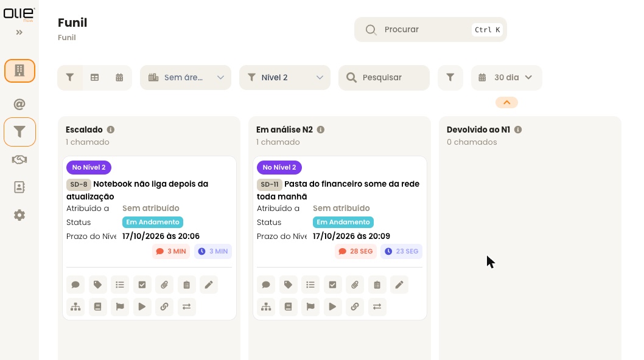Show info for Escalado column

click(x=111, y=130)
